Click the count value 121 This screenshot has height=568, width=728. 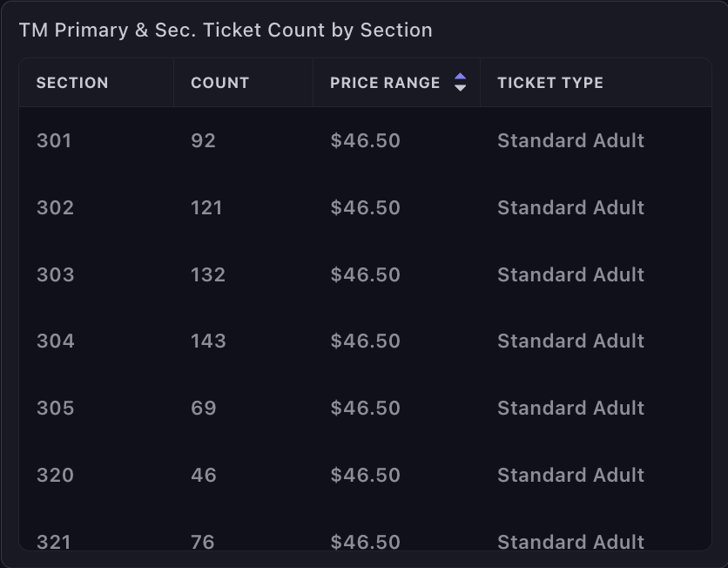tap(206, 208)
